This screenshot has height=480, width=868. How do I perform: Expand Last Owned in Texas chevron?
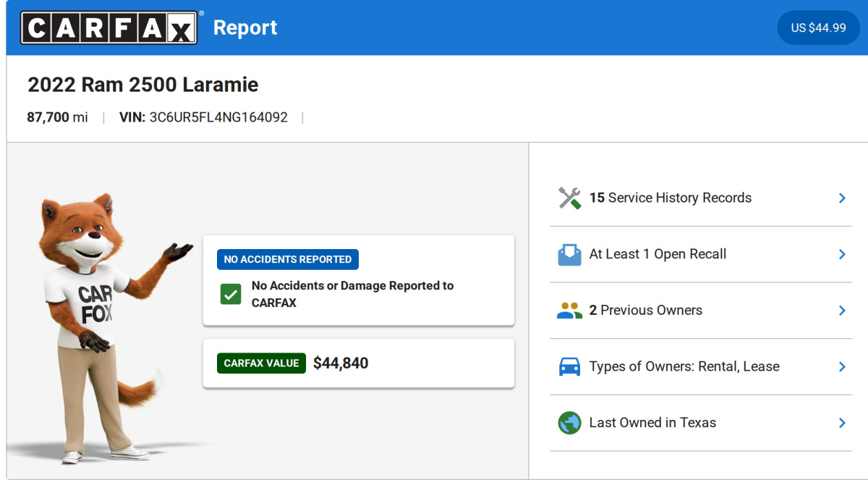click(x=842, y=423)
